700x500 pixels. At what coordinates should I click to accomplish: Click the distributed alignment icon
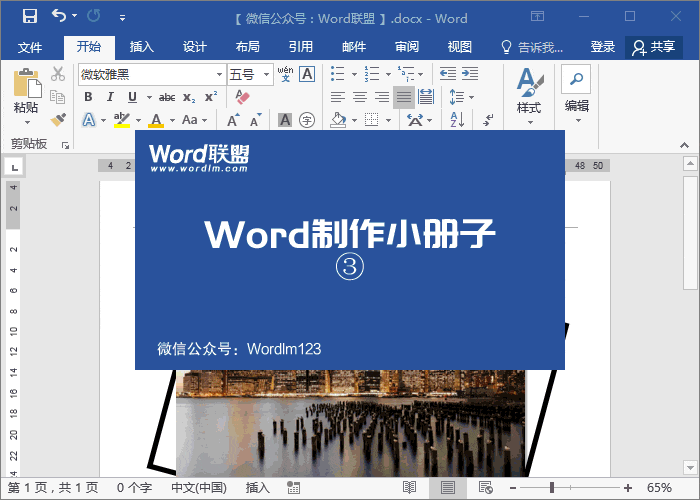click(x=426, y=97)
